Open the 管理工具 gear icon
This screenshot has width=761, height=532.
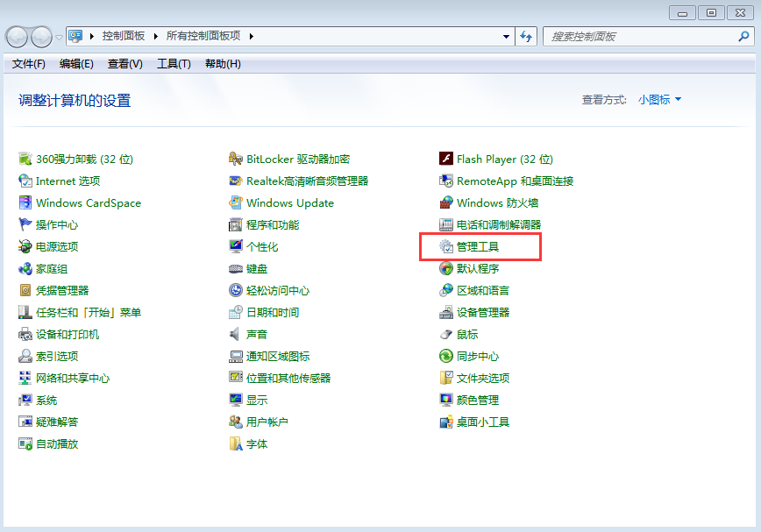[x=446, y=246]
